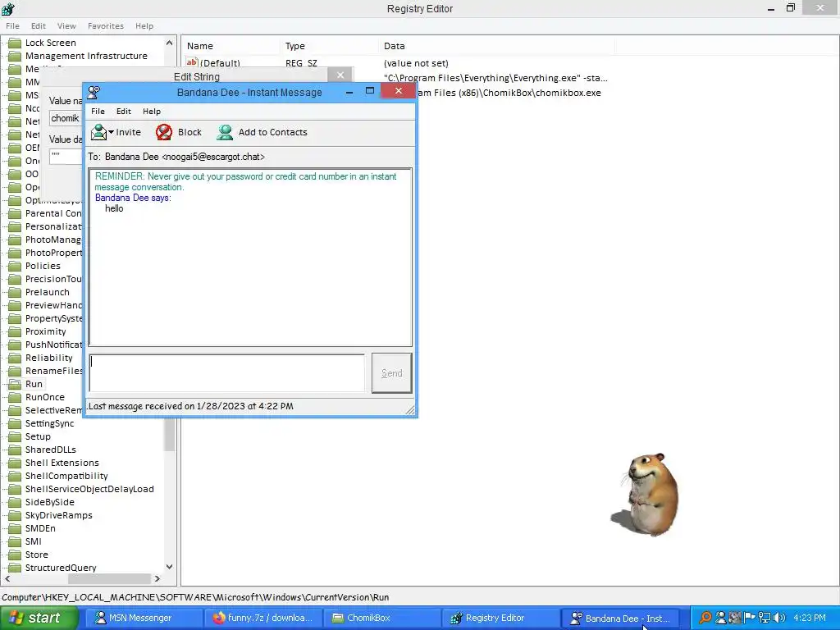Block Bandana Dee using the Block icon
The height and width of the screenshot is (630, 840).
164,132
